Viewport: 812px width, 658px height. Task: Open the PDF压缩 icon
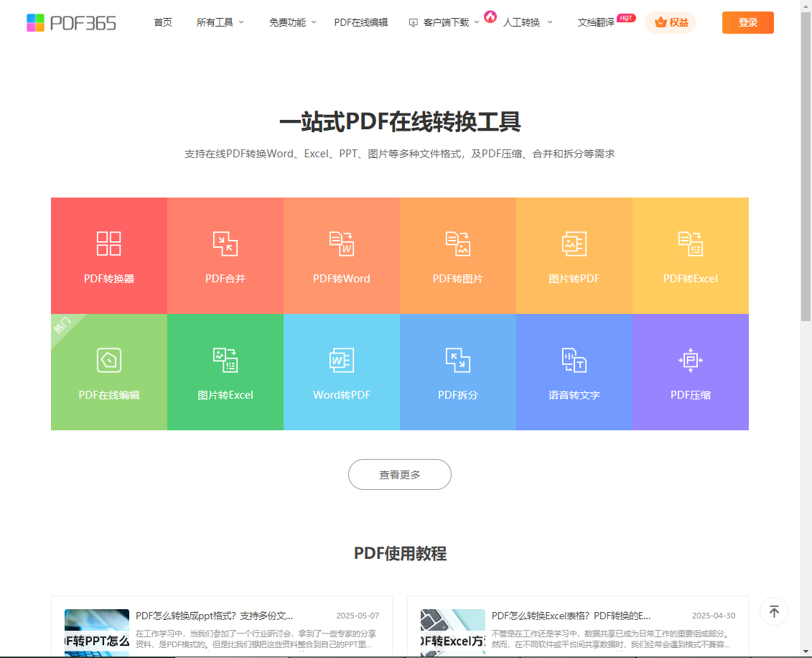[690, 360]
